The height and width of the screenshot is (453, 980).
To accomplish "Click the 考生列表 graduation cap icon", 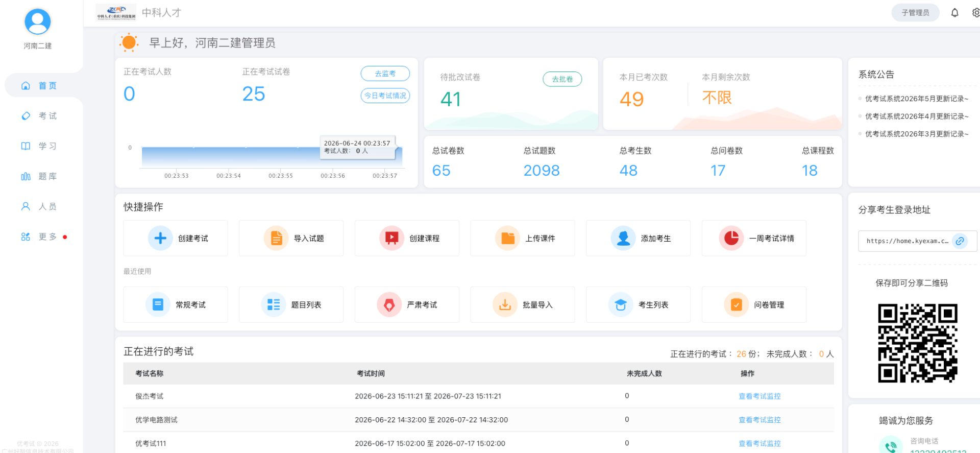I will [x=621, y=304].
